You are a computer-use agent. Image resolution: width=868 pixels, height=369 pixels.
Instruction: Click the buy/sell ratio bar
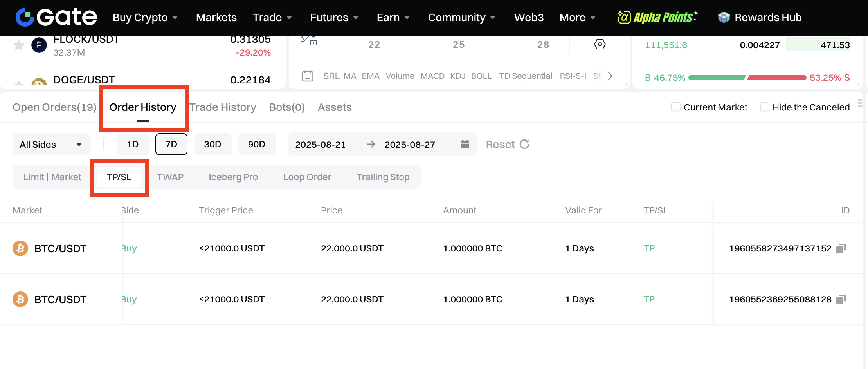click(x=747, y=78)
